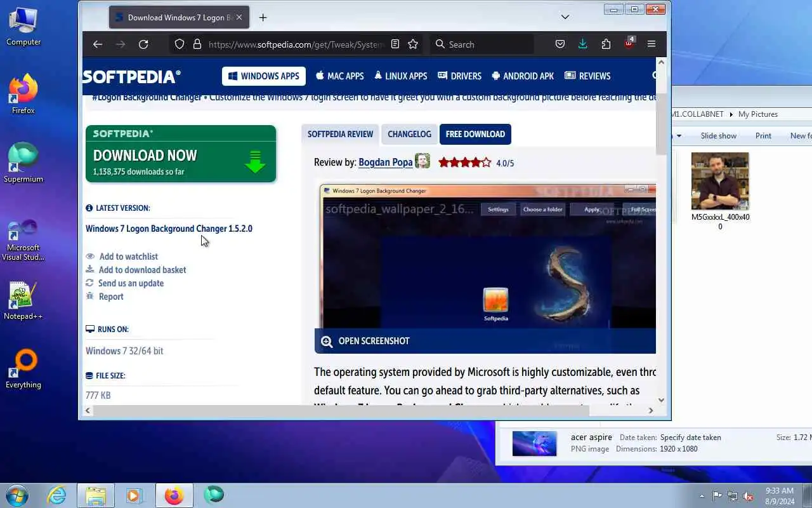Click the #Logon Background Changer hashtag text
The image size is (812, 508).
pyautogui.click(x=147, y=97)
